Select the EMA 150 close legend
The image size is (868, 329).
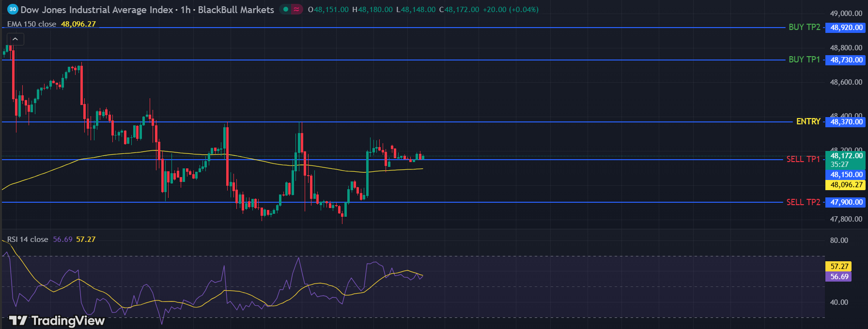click(x=32, y=24)
